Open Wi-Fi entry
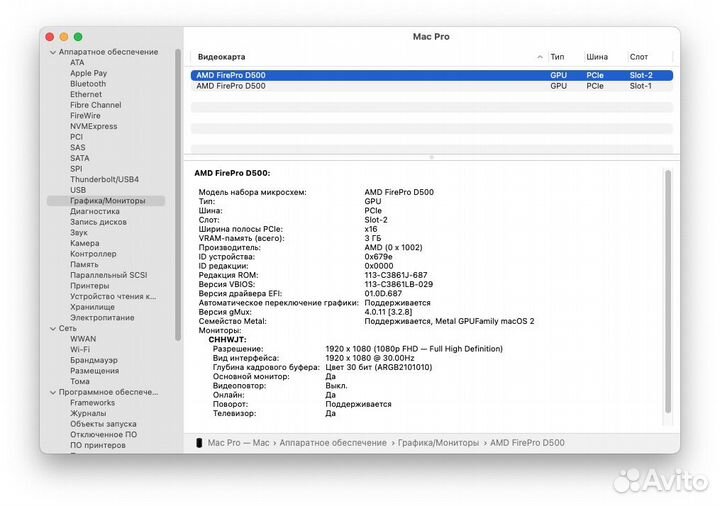720x506 pixels. [80, 349]
